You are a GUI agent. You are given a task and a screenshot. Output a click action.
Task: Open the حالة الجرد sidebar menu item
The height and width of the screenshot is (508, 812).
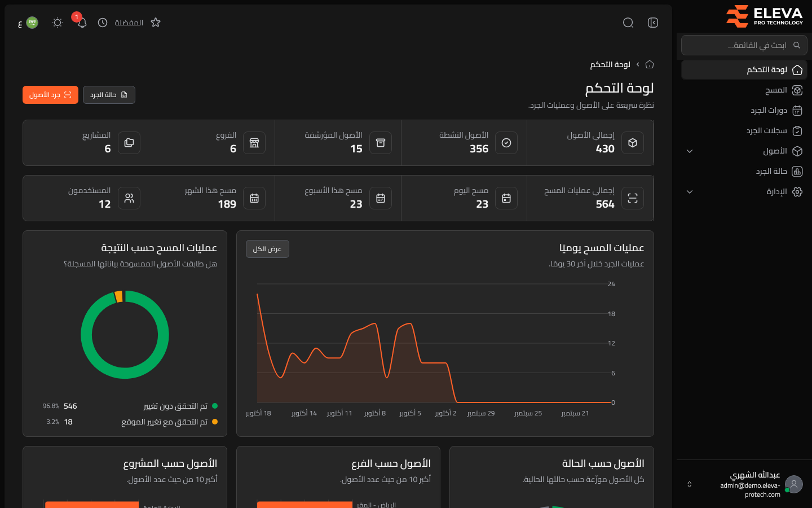point(744,172)
